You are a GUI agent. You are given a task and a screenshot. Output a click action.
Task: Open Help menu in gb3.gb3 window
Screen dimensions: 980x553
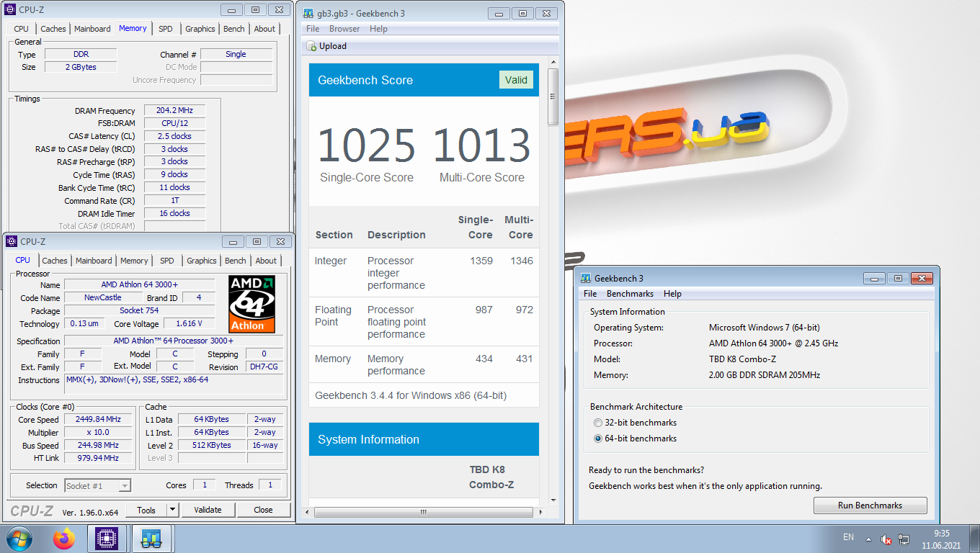point(378,29)
